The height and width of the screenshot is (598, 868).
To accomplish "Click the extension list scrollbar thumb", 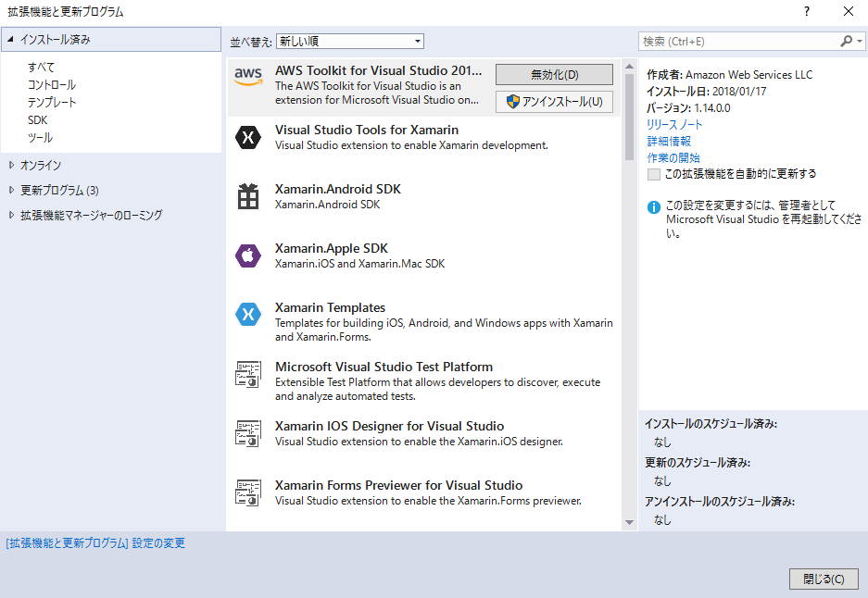I will click(629, 117).
